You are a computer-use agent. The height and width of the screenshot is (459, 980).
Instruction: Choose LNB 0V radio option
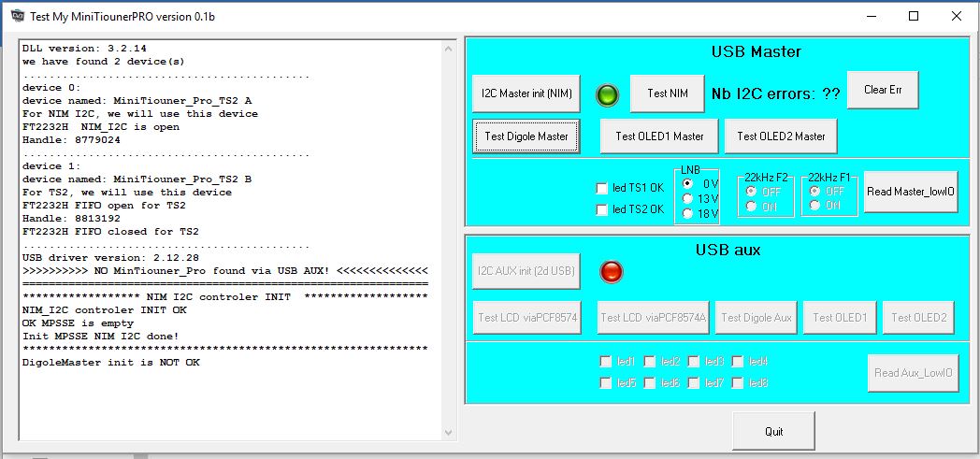pyautogui.click(x=688, y=183)
